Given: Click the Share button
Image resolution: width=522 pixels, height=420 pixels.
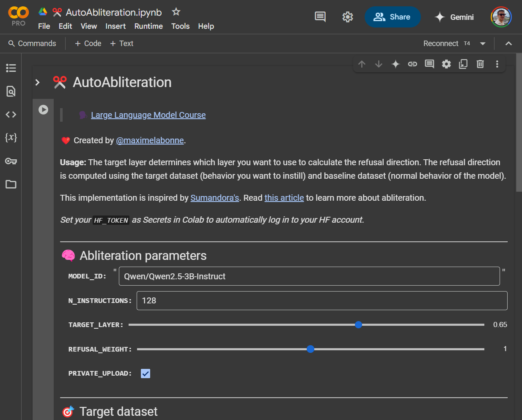Looking at the screenshot, I should pyautogui.click(x=393, y=17).
